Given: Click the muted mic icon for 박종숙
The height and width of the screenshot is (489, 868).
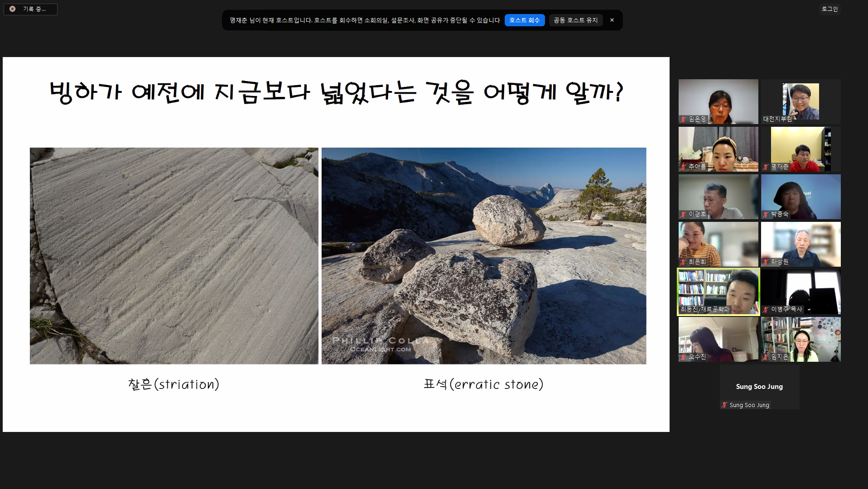Looking at the screenshot, I should 766,214.
